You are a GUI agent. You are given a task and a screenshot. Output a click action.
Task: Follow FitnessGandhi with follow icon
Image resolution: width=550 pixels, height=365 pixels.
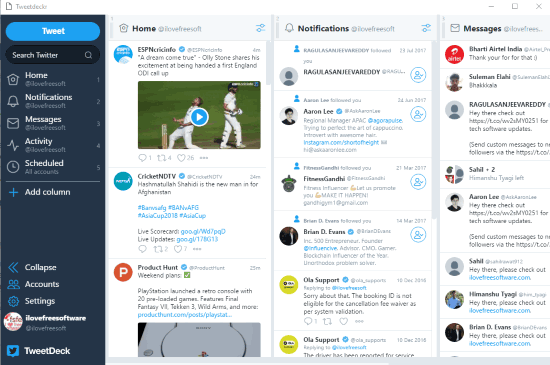(x=418, y=182)
